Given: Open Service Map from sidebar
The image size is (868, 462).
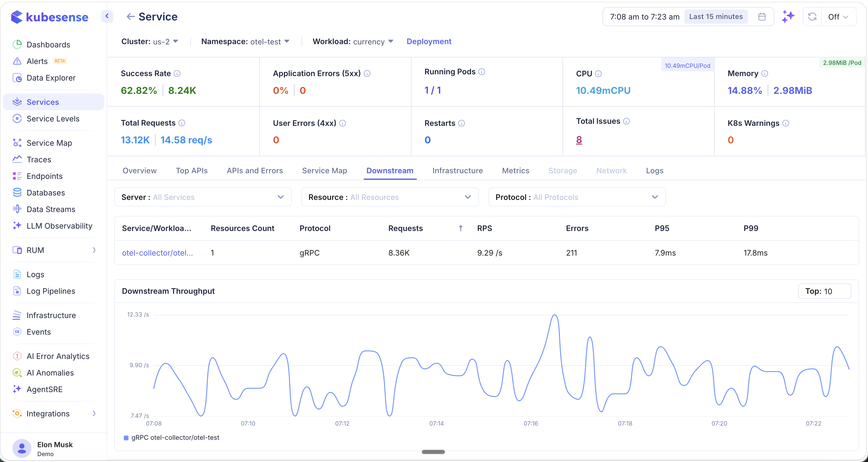Looking at the screenshot, I should coord(49,143).
